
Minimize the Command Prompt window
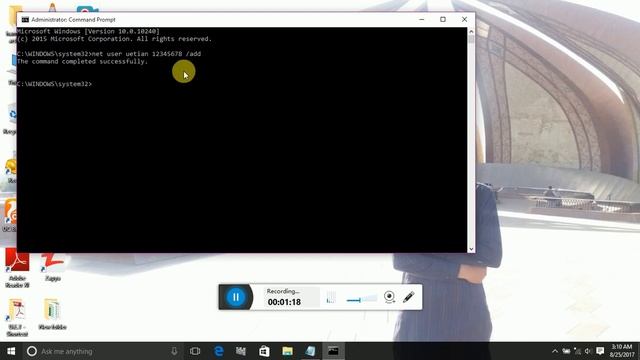[422, 19]
